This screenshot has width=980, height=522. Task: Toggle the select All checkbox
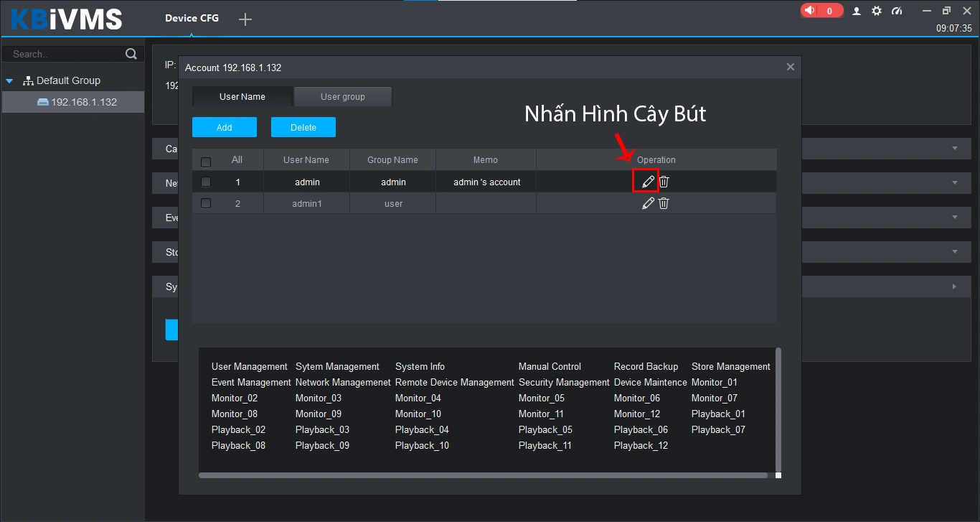coord(206,162)
